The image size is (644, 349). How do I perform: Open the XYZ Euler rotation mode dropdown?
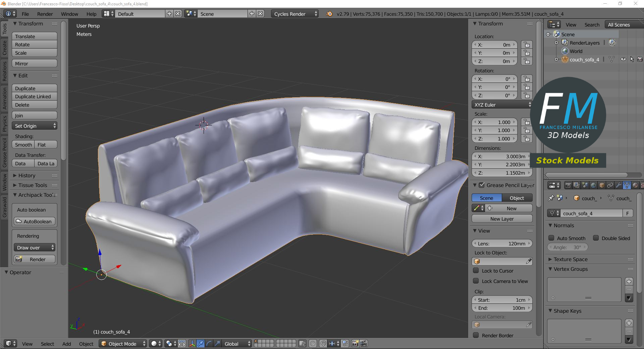[502, 105]
